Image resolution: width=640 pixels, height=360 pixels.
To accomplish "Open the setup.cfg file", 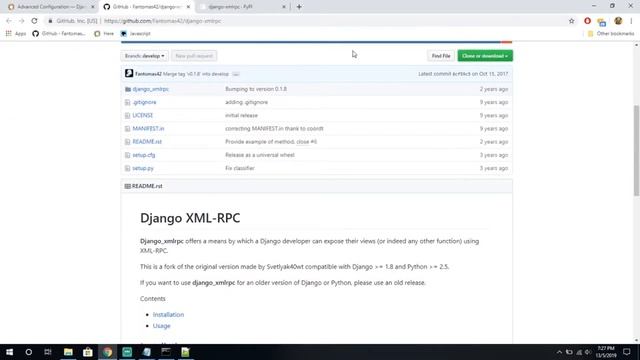I will (x=144, y=155).
